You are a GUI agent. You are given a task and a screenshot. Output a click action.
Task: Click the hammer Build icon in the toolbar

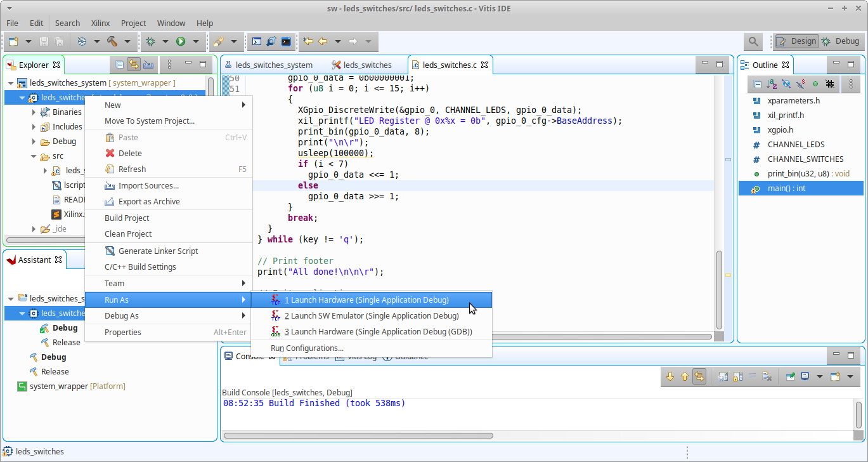click(112, 41)
